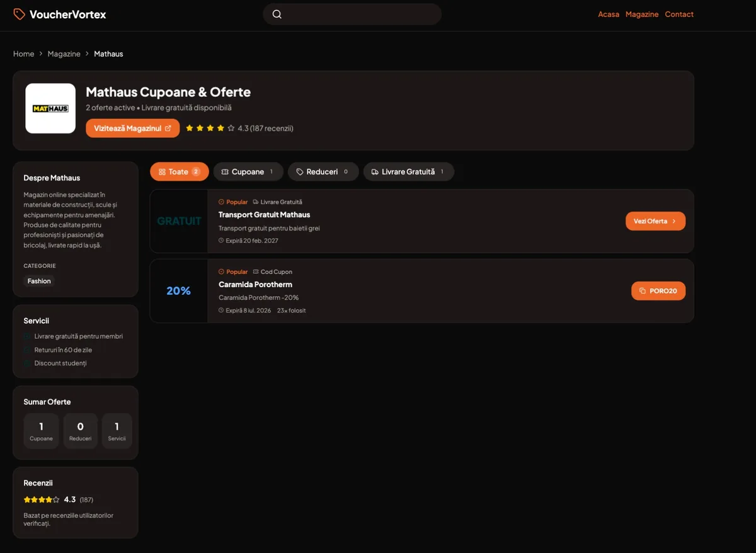Click the check icon next to Discount studenți
Image resolution: width=756 pixels, height=553 pixels.
28,363
